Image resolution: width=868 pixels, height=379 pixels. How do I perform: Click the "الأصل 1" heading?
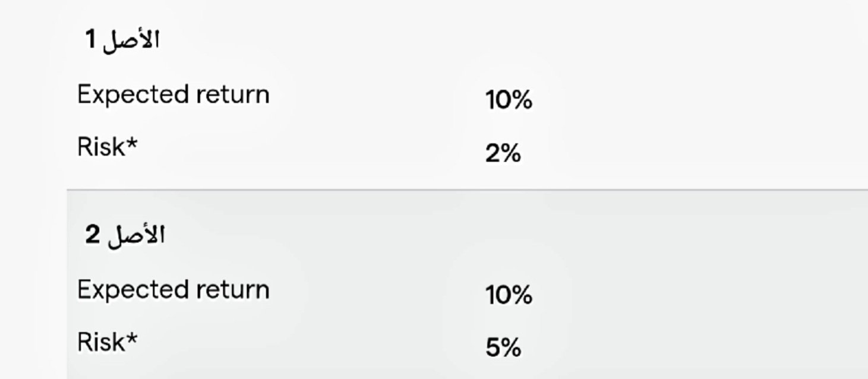point(122,40)
